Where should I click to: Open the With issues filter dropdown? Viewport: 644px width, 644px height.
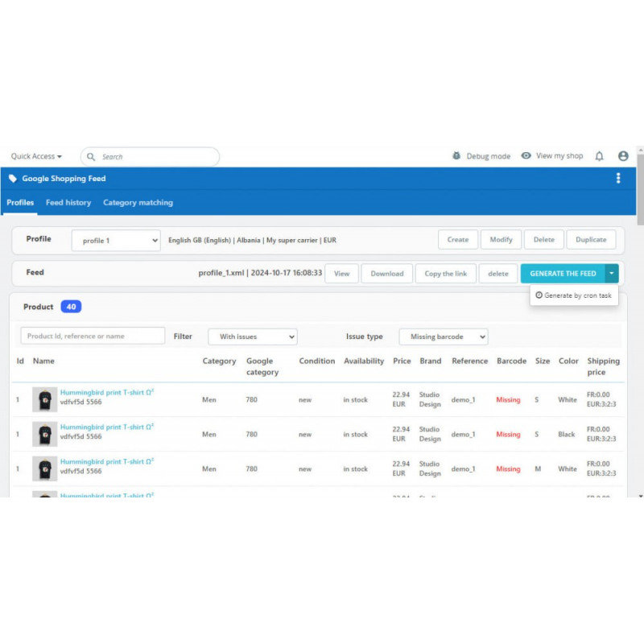[x=253, y=336]
